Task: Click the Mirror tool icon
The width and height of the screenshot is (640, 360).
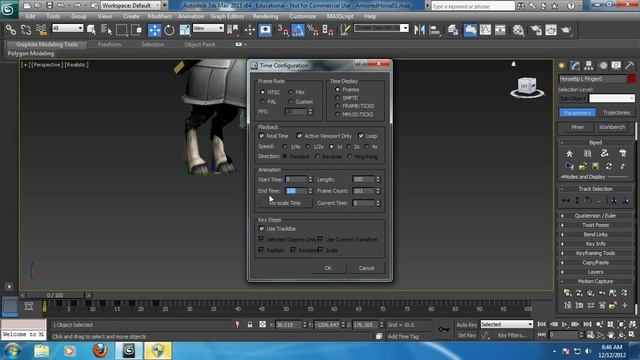Action: 420,30
